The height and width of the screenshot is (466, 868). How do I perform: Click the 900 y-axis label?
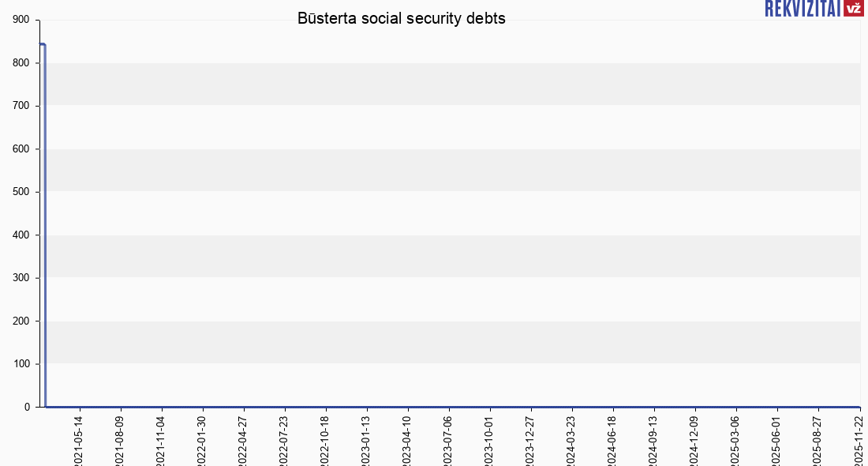21,20
